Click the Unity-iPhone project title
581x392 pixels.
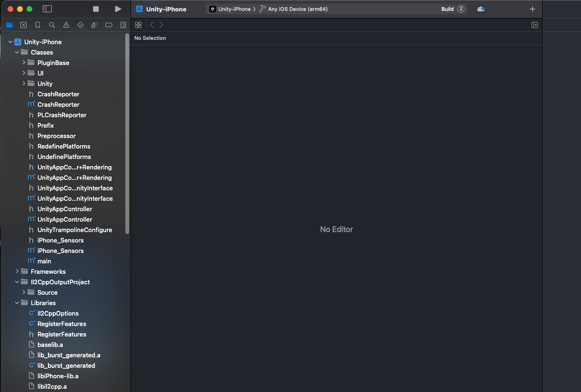(166, 9)
